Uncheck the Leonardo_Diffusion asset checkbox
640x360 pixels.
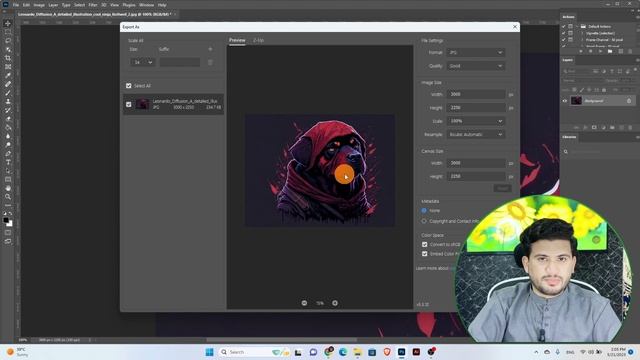[129, 104]
